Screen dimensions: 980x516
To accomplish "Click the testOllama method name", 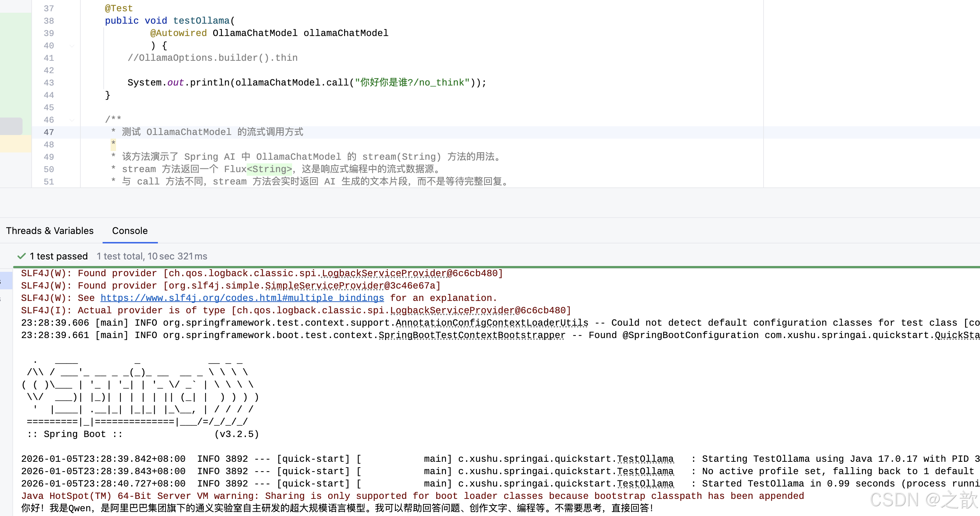I will click(x=201, y=20).
